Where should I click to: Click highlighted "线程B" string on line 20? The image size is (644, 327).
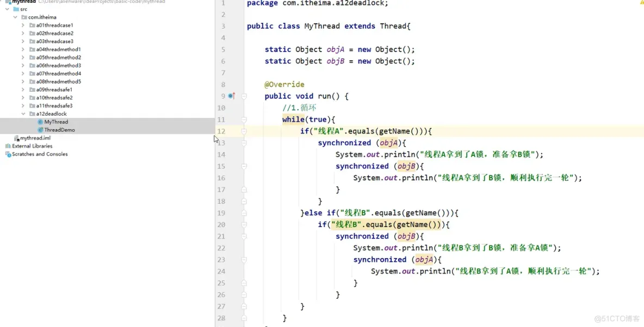tap(346, 225)
